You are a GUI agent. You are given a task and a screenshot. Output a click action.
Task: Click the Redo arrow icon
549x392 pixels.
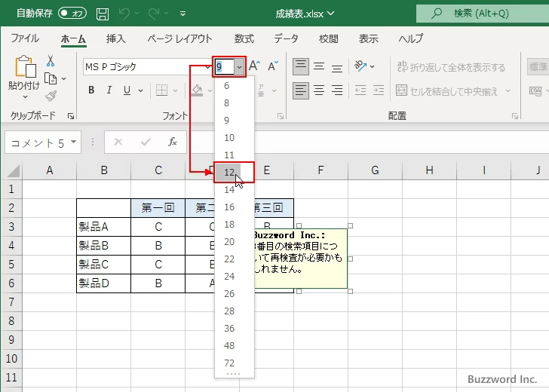[x=154, y=14]
